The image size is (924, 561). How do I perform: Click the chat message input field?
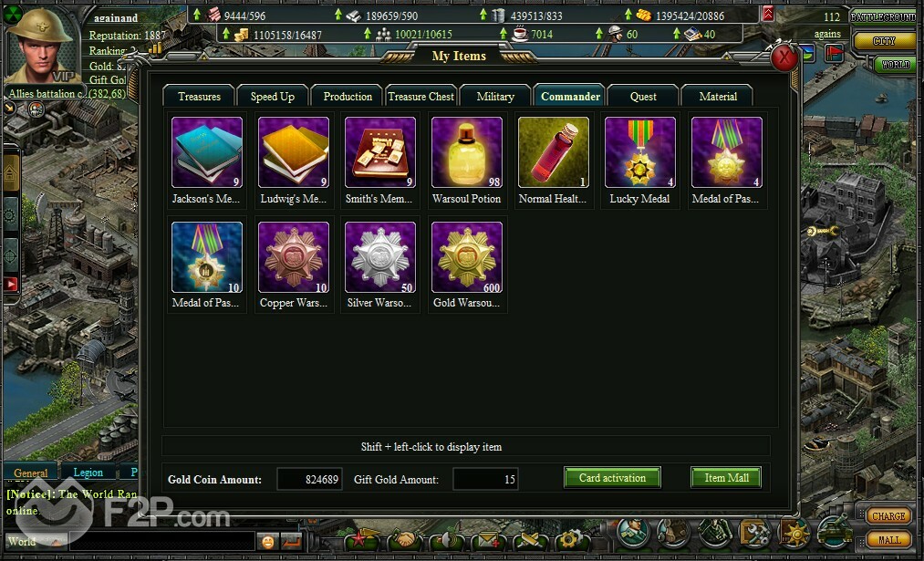(162, 541)
